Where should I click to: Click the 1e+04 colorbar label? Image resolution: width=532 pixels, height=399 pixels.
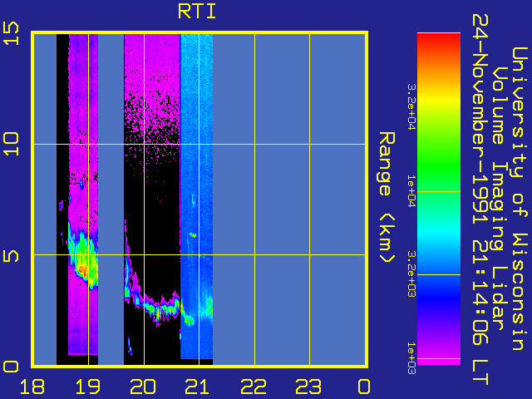[411, 190]
